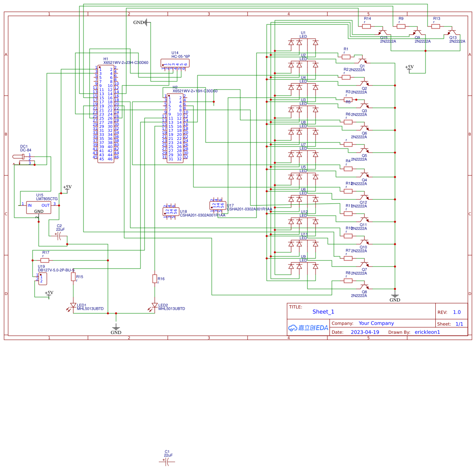
Task: Click the Sheet_1 title text
Action: [323, 312]
